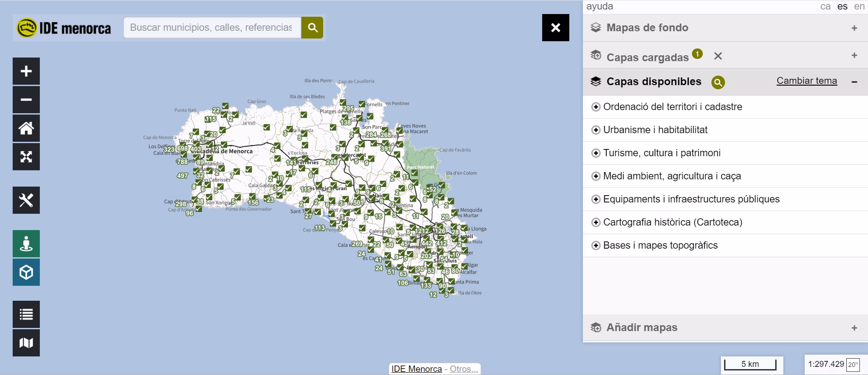Return to the home map extent
Viewport: 868px width, 375px height.
pos(26,128)
